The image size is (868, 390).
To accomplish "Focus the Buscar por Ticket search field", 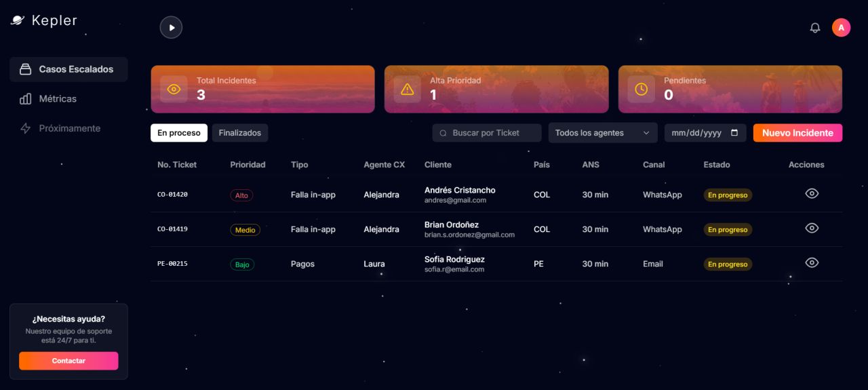I will click(487, 133).
